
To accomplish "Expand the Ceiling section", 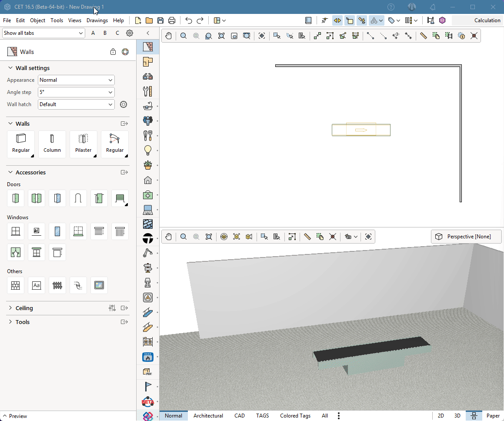I will (24, 308).
